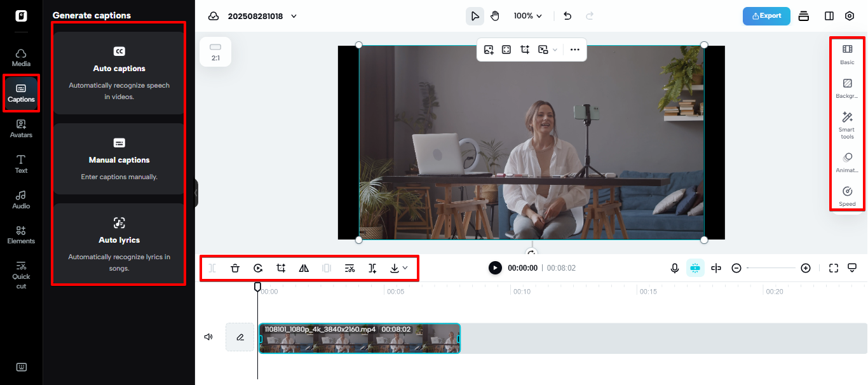Viewport: 868px width, 385px height.
Task: Toggle fullscreen preview mode
Action: 833,267
